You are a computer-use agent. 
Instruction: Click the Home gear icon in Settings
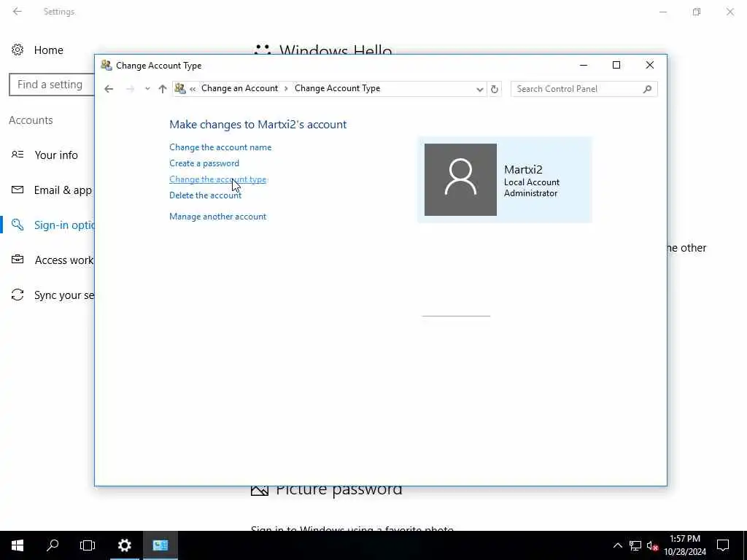pos(18,50)
